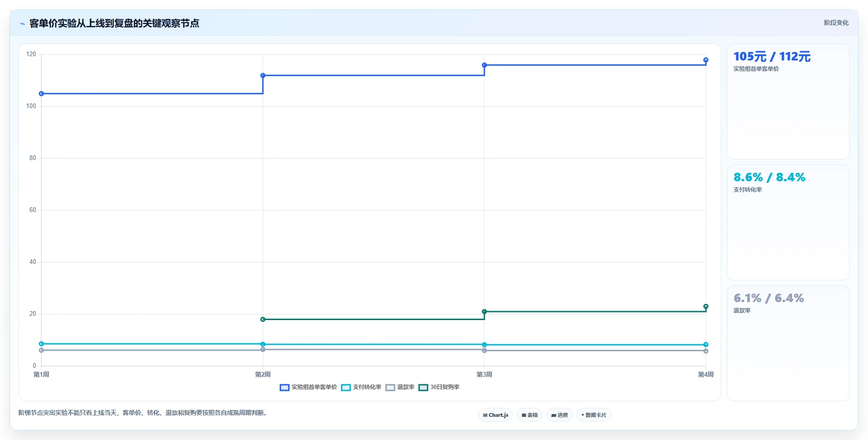Click the 数据卡片 chip
868x440 pixels.
[593, 415]
